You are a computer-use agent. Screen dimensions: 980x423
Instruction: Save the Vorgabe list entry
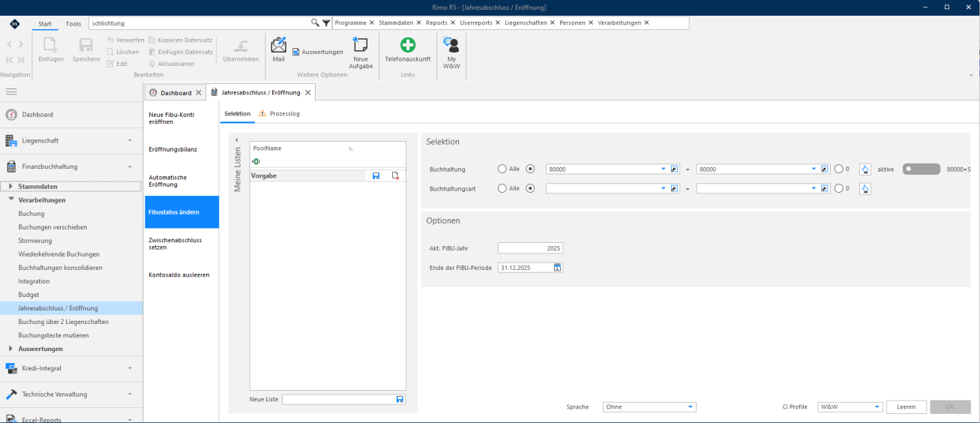376,175
